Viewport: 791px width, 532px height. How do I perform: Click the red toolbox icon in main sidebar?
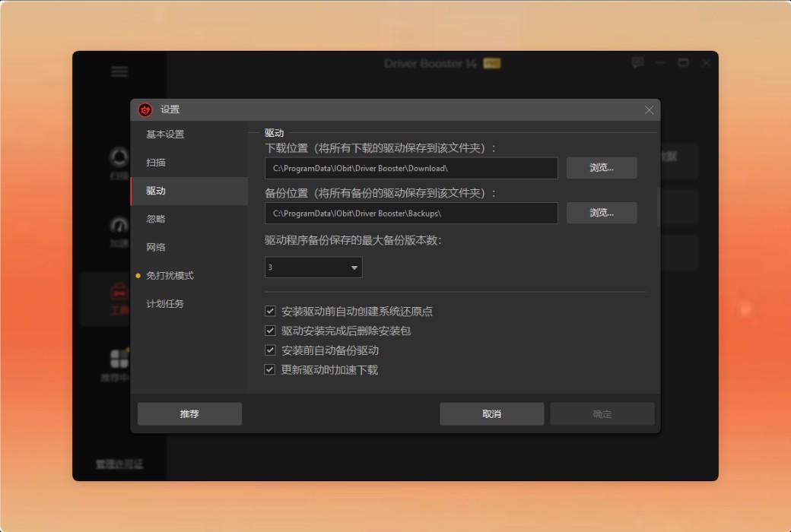tap(119, 292)
